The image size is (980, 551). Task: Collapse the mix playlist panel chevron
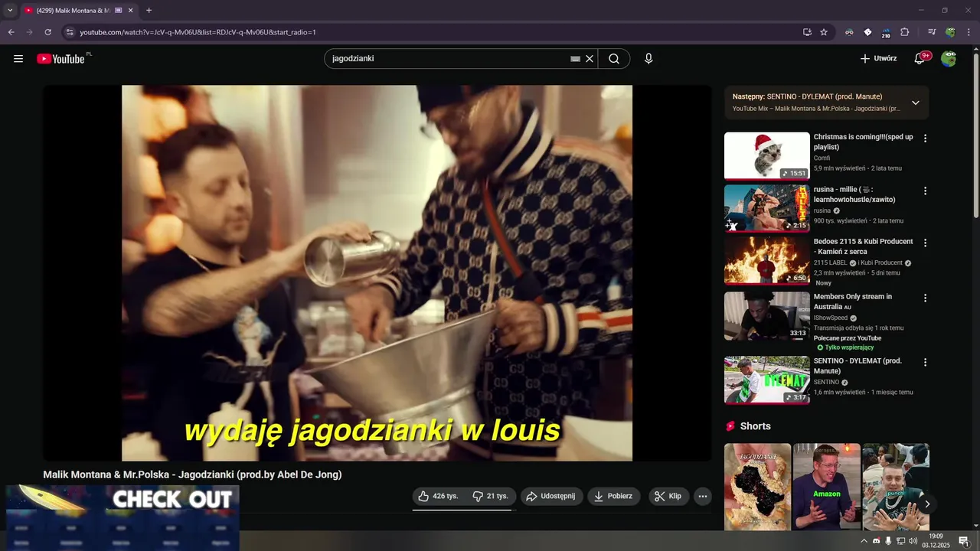915,103
